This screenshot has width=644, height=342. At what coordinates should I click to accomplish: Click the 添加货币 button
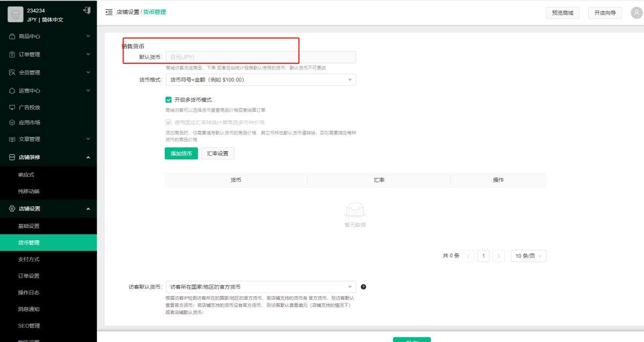pos(181,154)
